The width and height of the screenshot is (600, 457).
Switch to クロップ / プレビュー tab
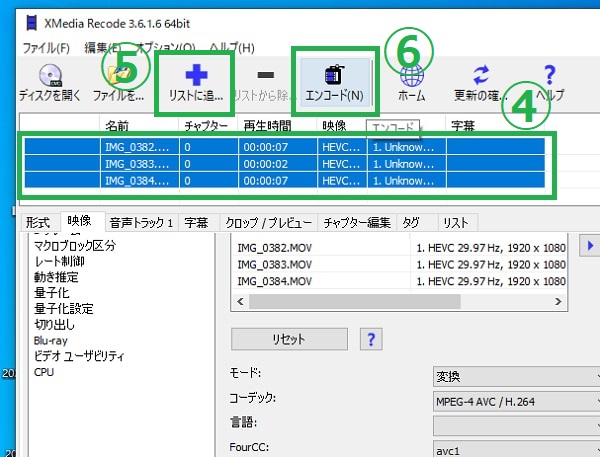click(x=269, y=222)
